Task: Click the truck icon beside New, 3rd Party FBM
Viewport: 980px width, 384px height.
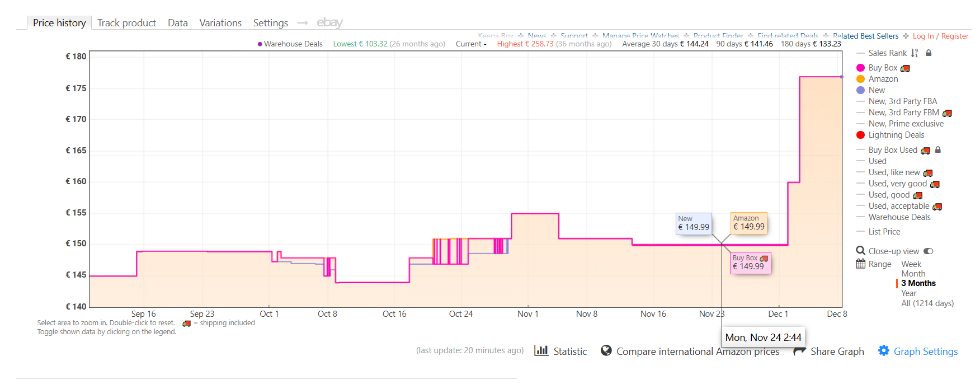Action: point(947,113)
